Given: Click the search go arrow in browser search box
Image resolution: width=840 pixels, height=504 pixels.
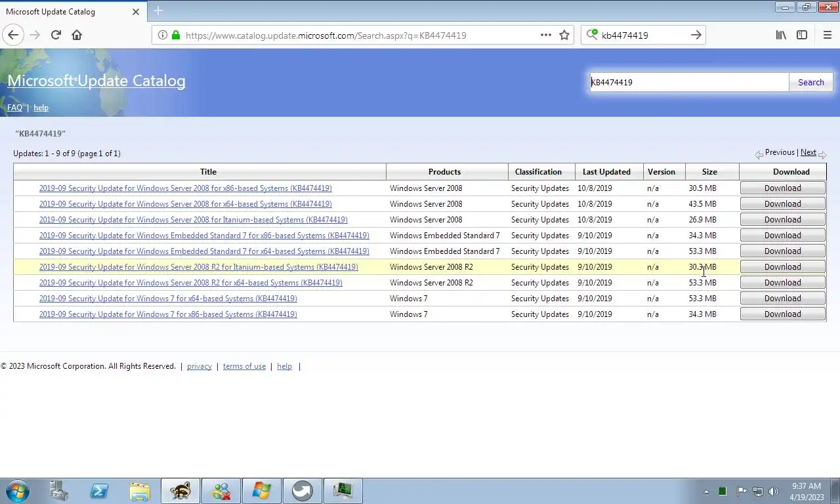Looking at the screenshot, I should [x=696, y=35].
